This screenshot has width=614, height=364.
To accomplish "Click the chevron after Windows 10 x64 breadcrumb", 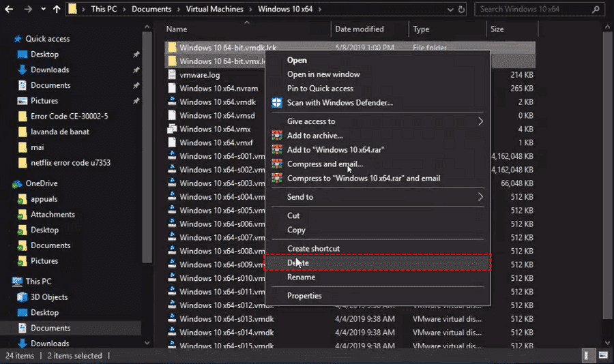I will coord(319,9).
